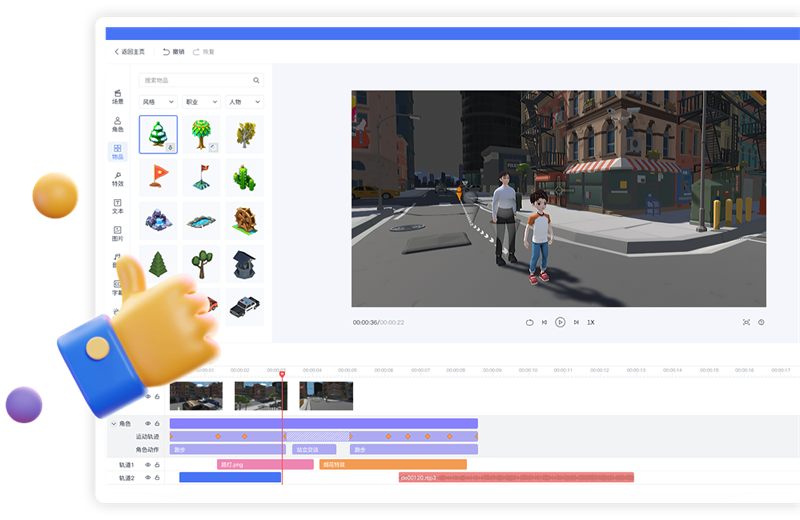Pick the golf hole flag item
This screenshot has width=800, height=520.
click(202, 177)
